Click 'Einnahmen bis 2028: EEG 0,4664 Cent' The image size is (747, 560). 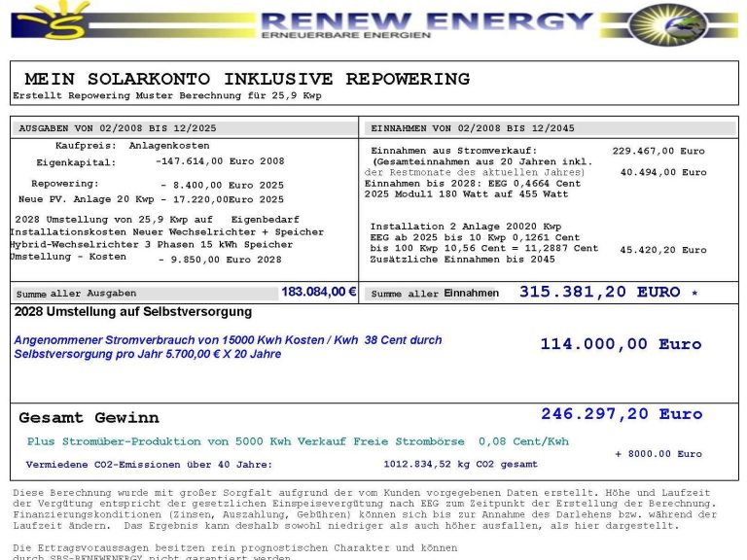coord(473,184)
